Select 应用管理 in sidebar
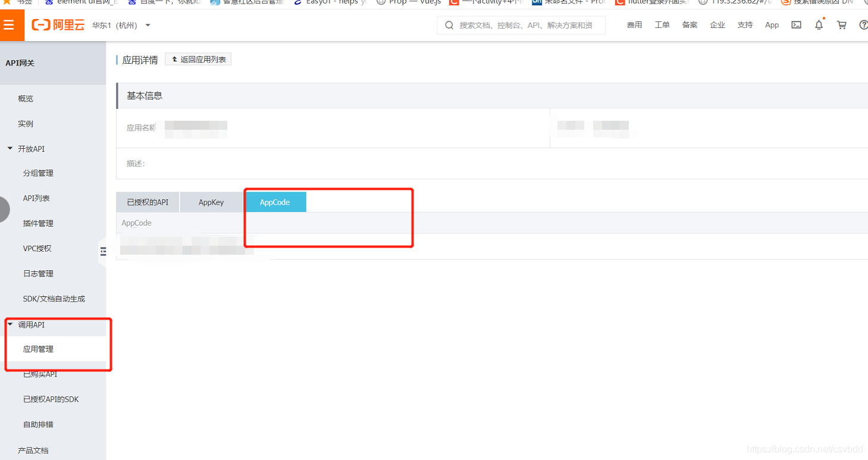 [38, 349]
